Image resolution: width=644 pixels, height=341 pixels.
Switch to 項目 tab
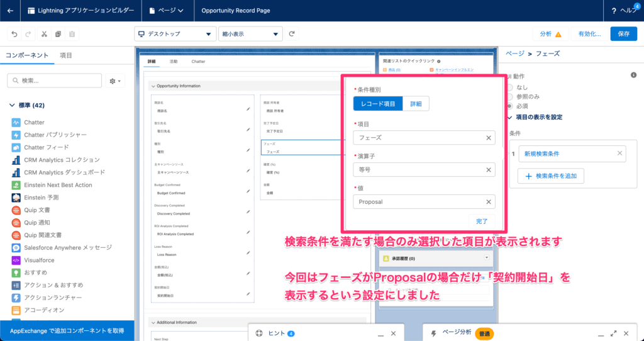tap(65, 55)
